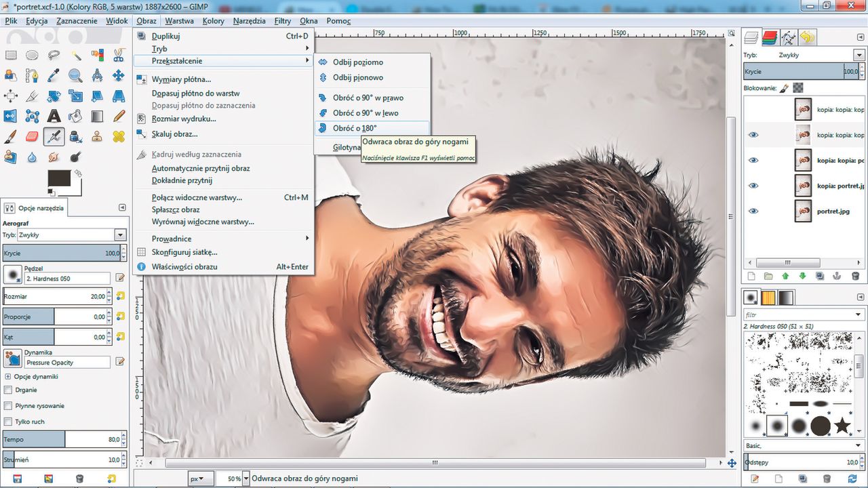Enable the Tylko ruch checkbox

pyautogui.click(x=8, y=421)
